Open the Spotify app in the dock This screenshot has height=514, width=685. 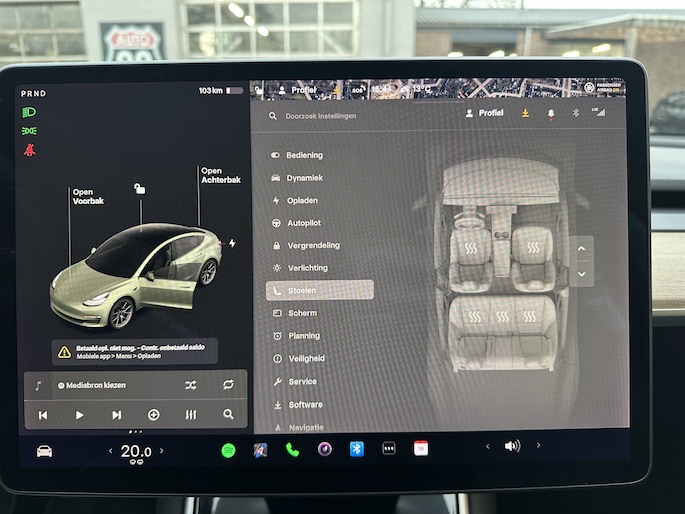(228, 450)
